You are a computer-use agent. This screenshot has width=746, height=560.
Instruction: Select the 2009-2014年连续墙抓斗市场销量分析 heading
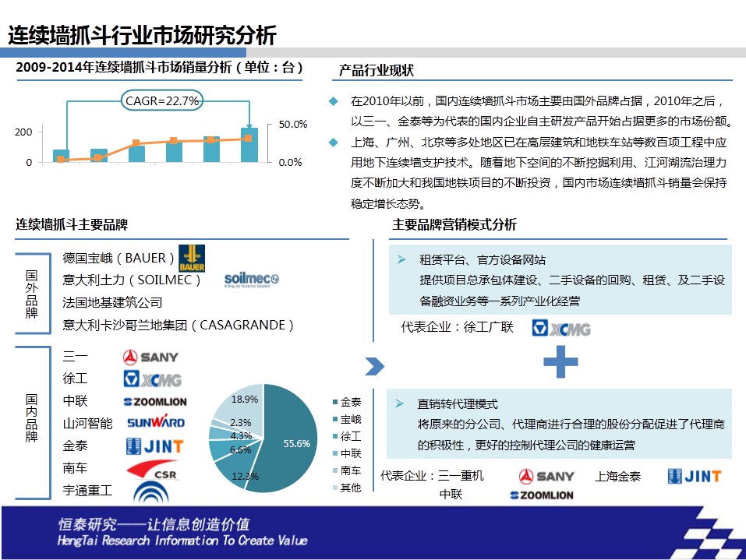[159, 68]
